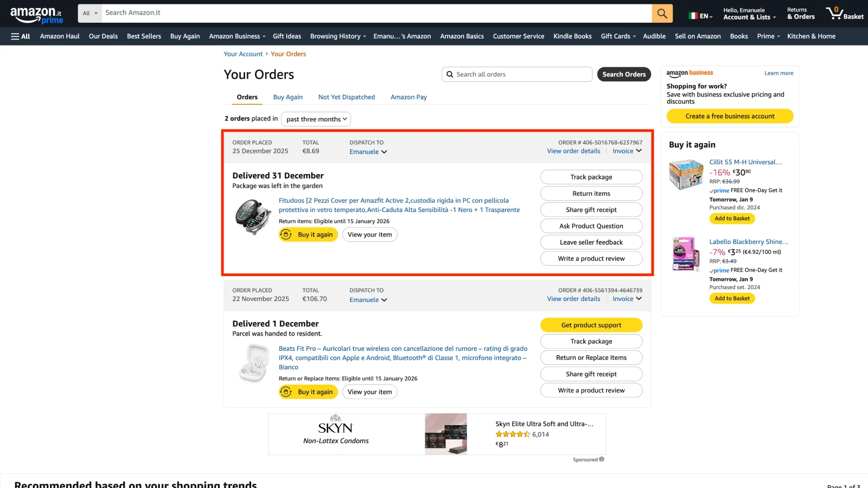This screenshot has width=868, height=488.
Task: Expand Dispatch To Emanuele on November order
Action: point(368,300)
